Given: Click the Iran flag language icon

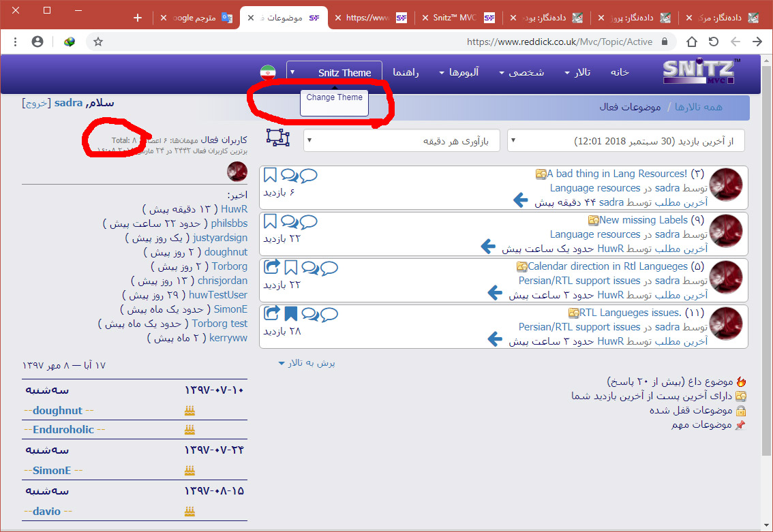Looking at the screenshot, I should click(x=267, y=73).
